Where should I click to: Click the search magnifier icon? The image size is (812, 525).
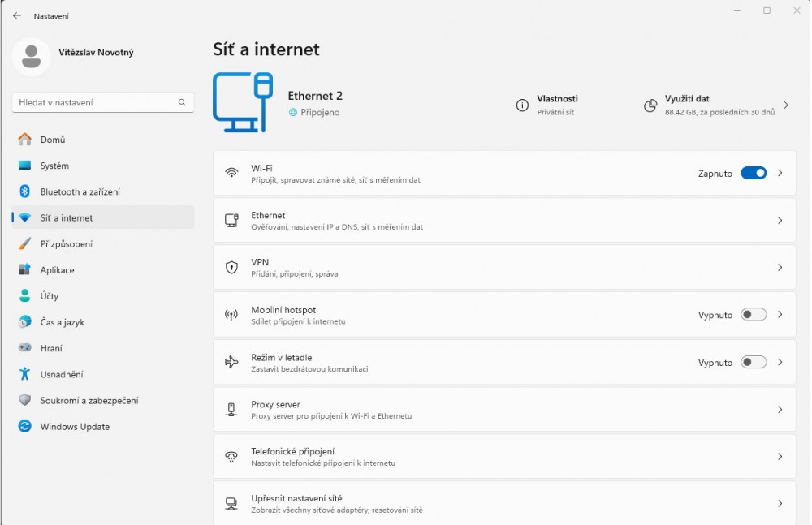(182, 103)
